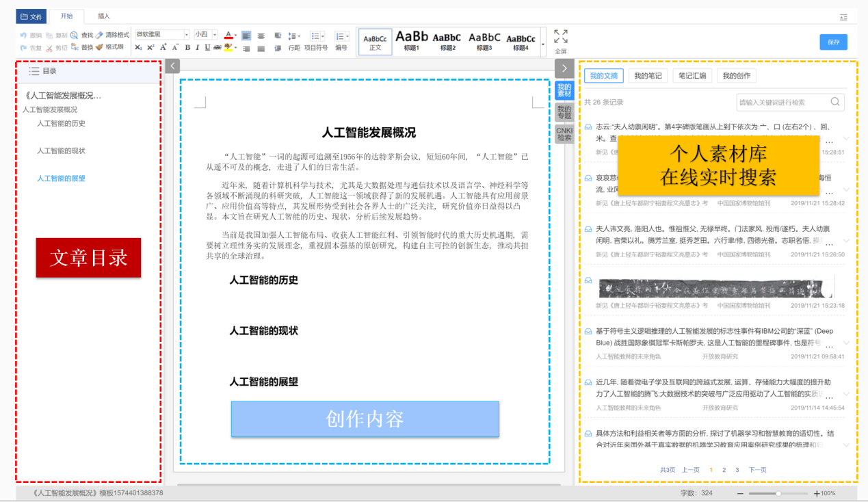Toggle subscript formatting X₂
Screen dimensions: 868x502
[x=138, y=47]
